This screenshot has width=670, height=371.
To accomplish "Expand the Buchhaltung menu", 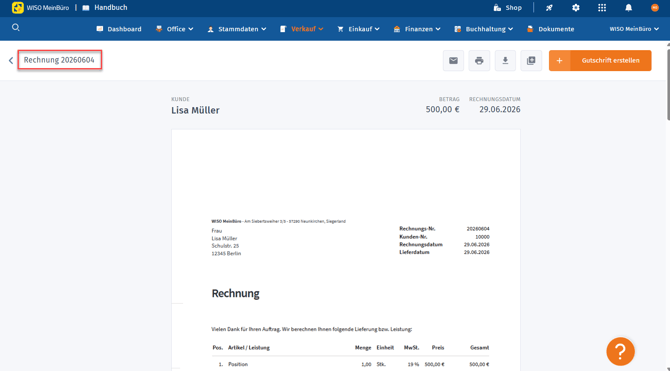I will tap(484, 29).
